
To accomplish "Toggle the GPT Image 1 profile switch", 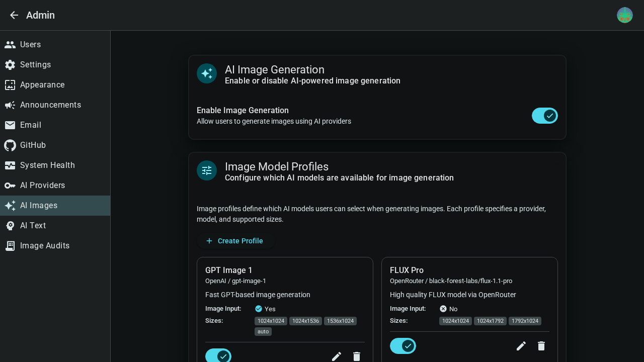I will [218, 355].
